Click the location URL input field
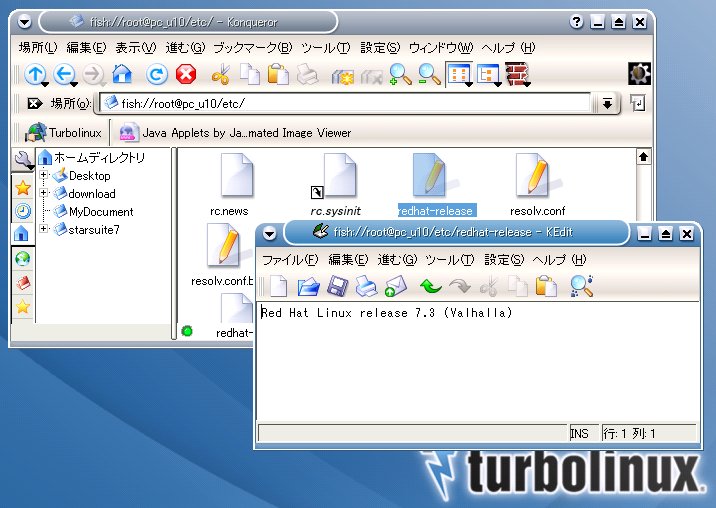 (345, 104)
